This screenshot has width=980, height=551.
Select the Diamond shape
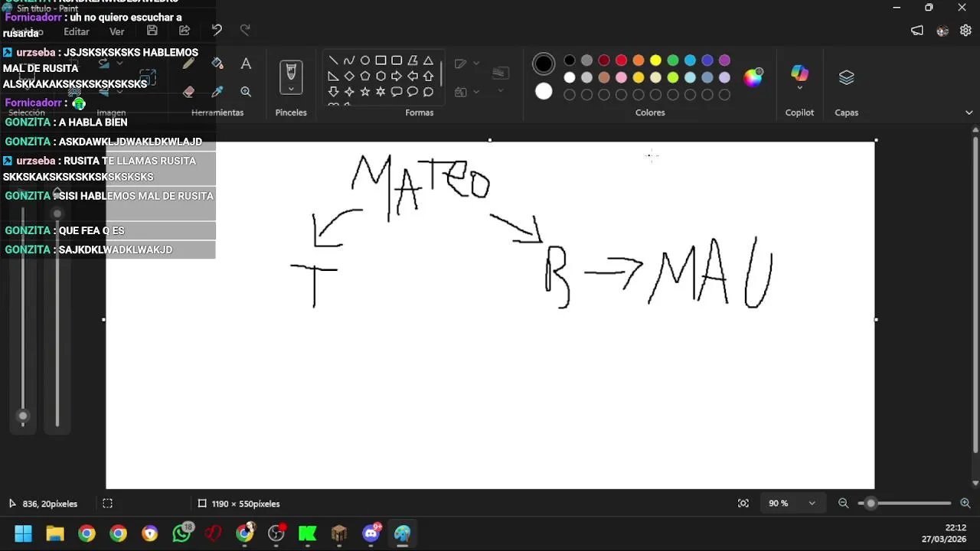click(349, 77)
